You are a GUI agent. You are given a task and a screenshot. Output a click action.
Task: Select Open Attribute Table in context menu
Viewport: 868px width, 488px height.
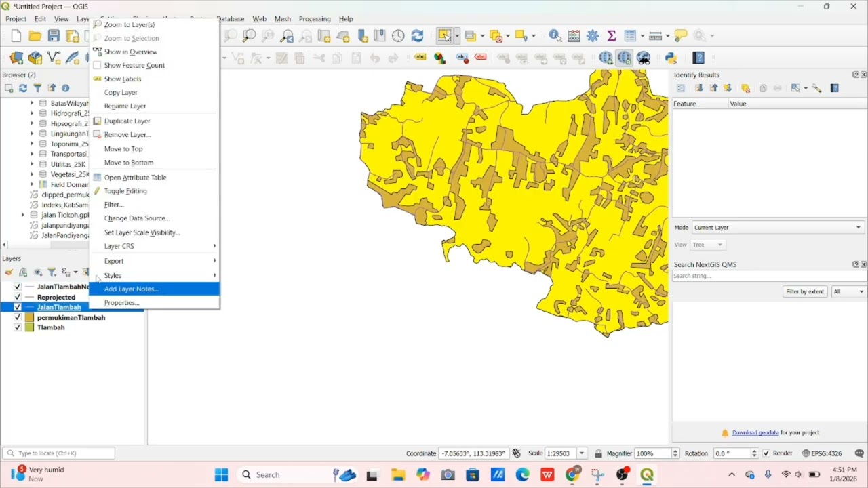[x=155, y=178]
